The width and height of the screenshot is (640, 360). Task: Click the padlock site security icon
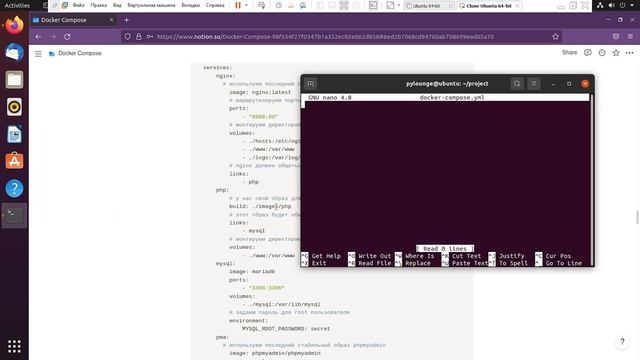click(139, 36)
